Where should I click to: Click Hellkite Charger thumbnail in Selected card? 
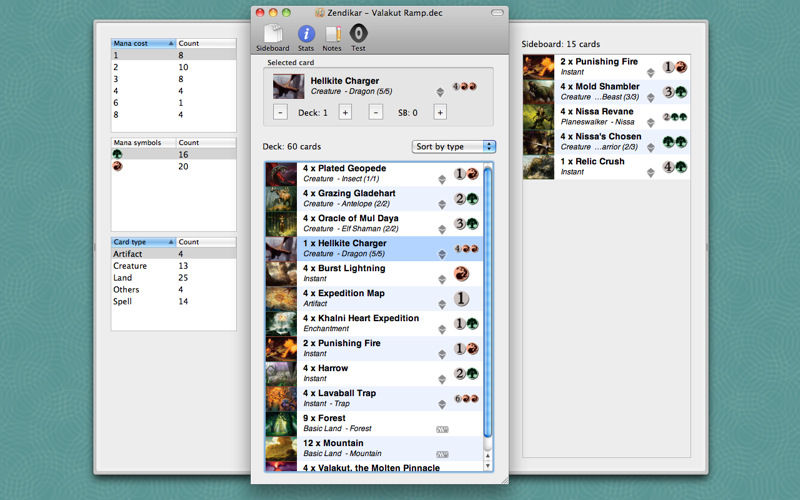coord(288,86)
